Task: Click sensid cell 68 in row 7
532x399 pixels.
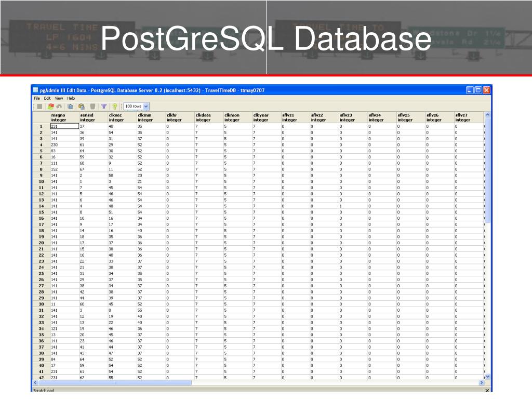Action: pyautogui.click(x=94, y=163)
